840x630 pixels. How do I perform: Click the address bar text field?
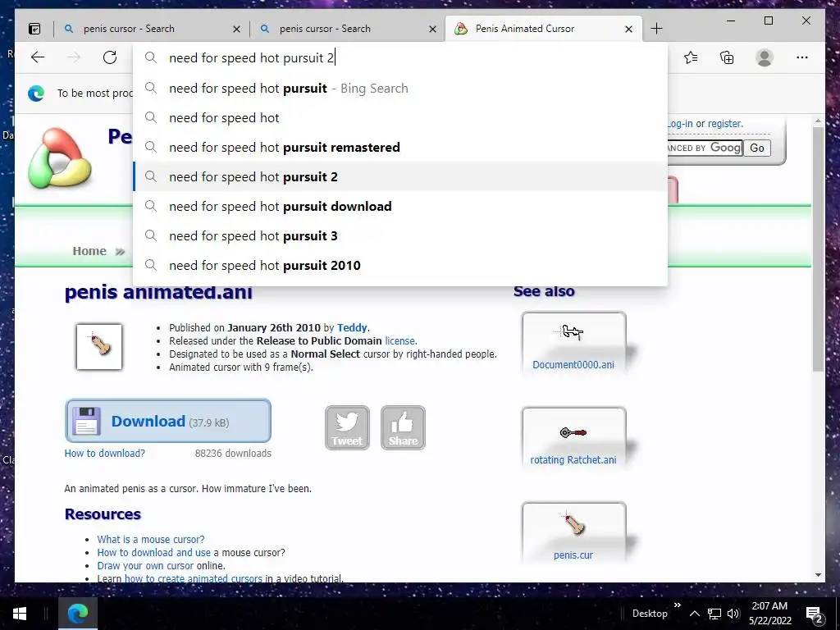(x=400, y=58)
